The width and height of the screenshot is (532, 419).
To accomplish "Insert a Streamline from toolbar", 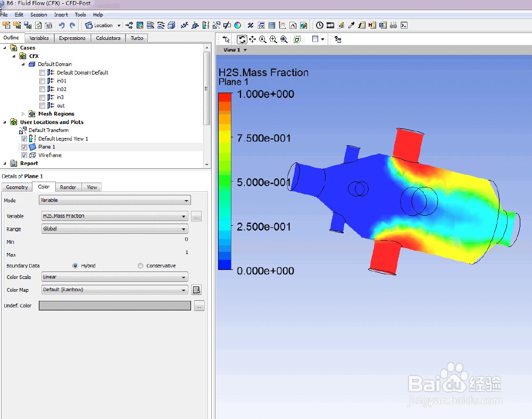I will [x=151, y=25].
